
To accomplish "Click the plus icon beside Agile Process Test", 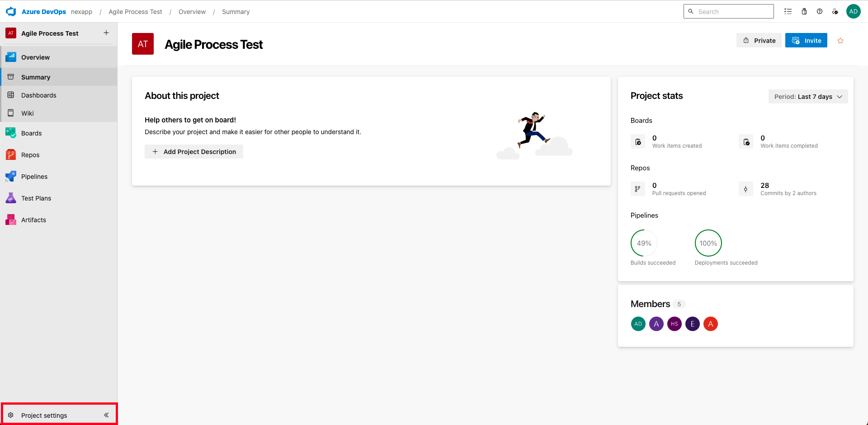I will coord(106,33).
